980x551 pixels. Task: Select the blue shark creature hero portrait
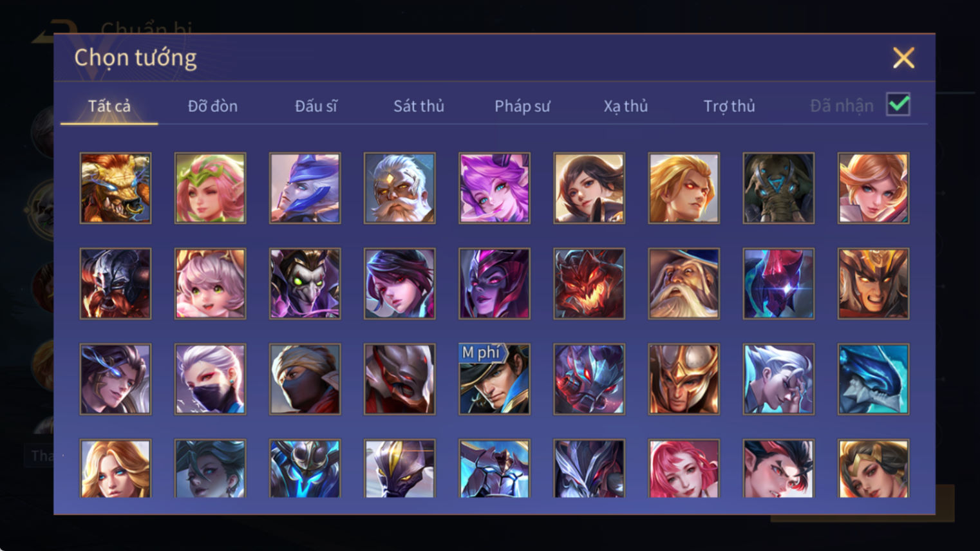(873, 379)
